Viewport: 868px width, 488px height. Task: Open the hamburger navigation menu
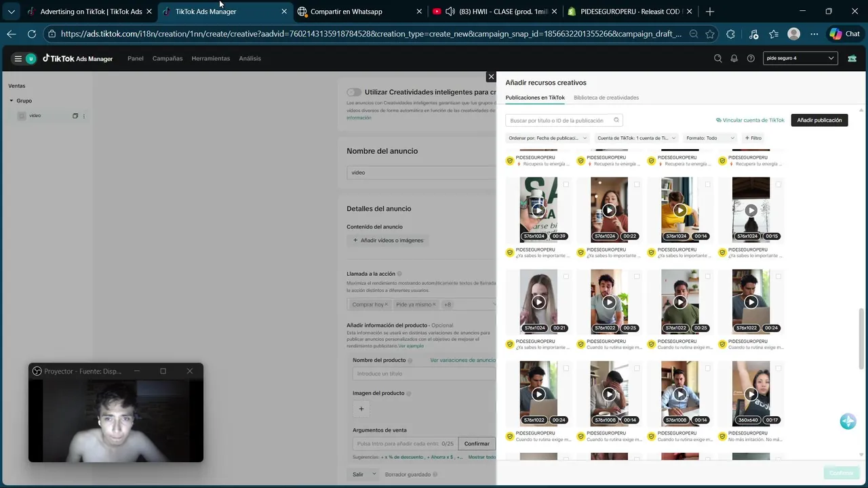pos(18,58)
